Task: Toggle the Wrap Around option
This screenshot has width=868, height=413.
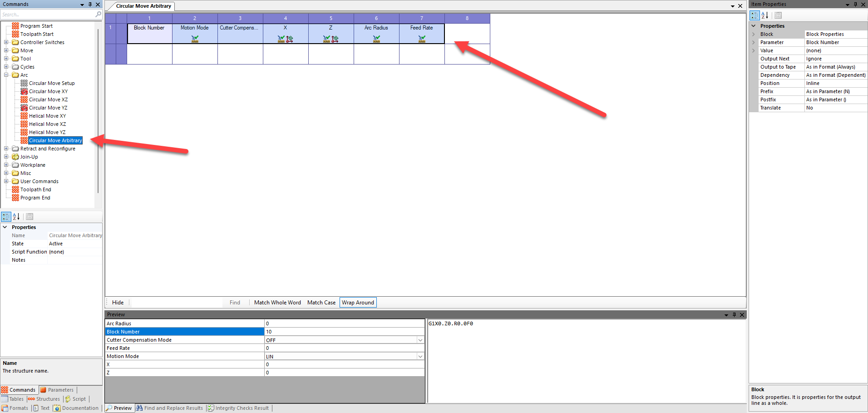Action: point(358,302)
